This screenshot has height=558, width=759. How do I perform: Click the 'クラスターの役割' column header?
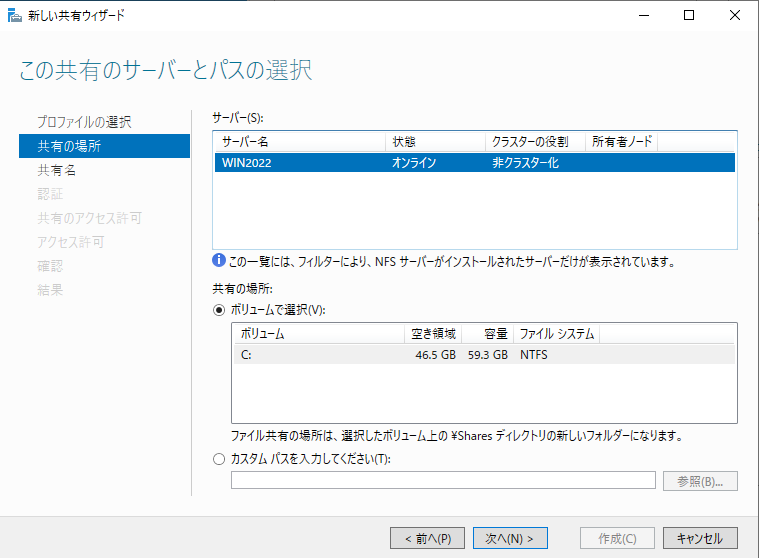click(534, 142)
